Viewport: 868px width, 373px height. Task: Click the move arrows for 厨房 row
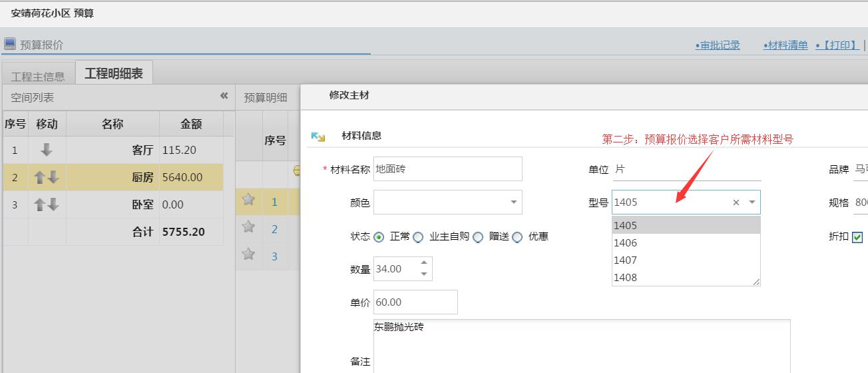click(x=47, y=177)
